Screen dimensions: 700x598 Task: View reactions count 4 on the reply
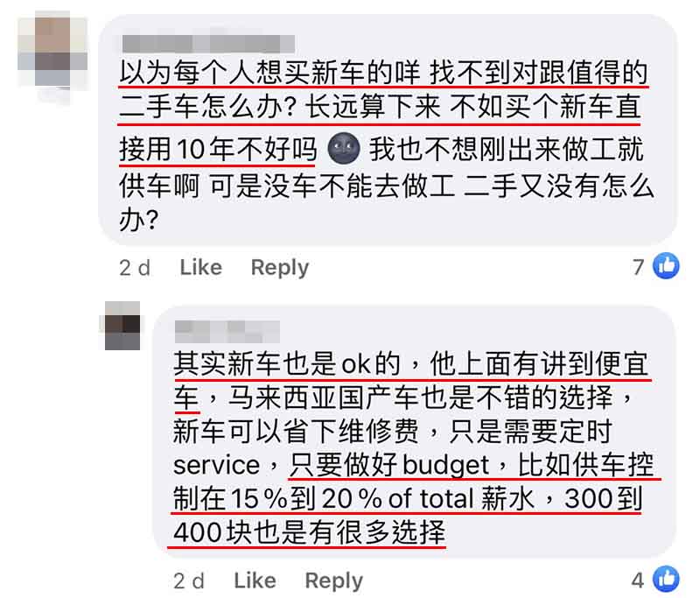click(x=638, y=580)
